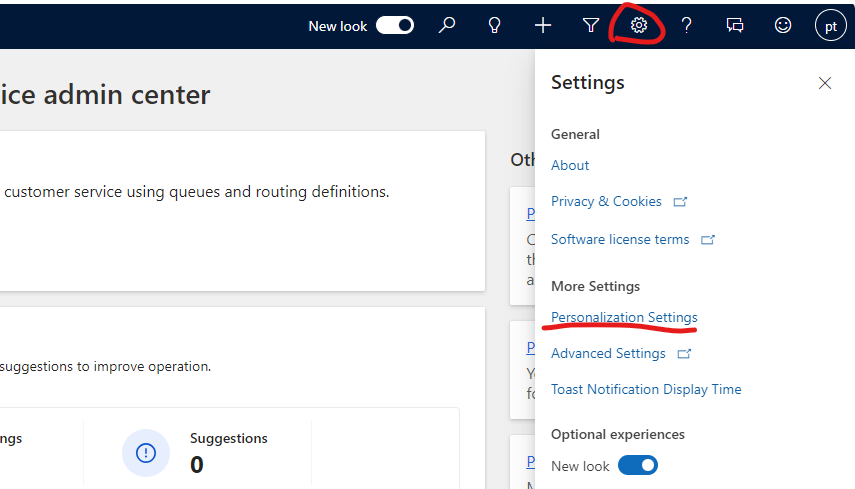Viewport: 855px width, 489px height.
Task: Open the 'pt' user account avatar
Action: (830, 26)
